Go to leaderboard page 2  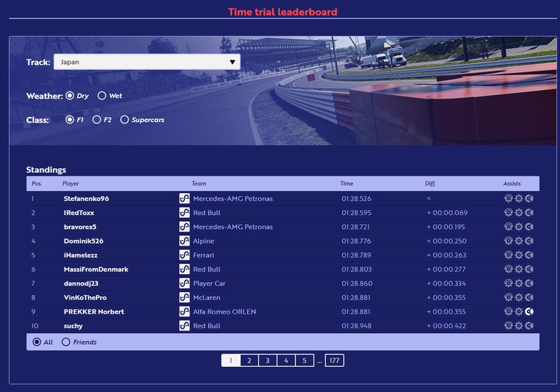coord(249,360)
